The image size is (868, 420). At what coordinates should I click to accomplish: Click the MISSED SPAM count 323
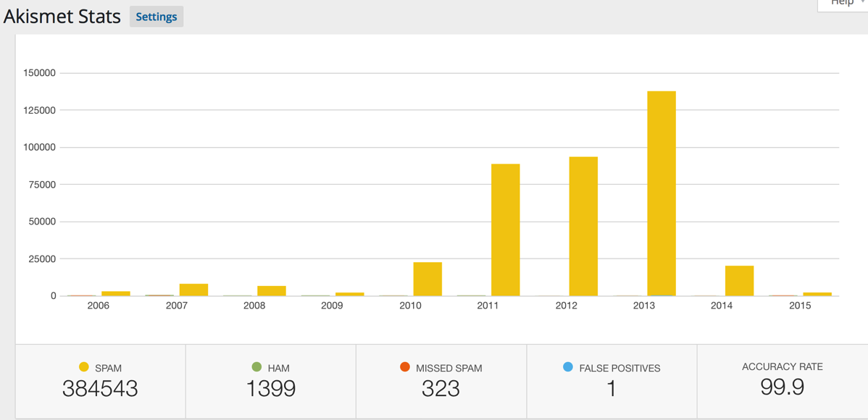(441, 389)
